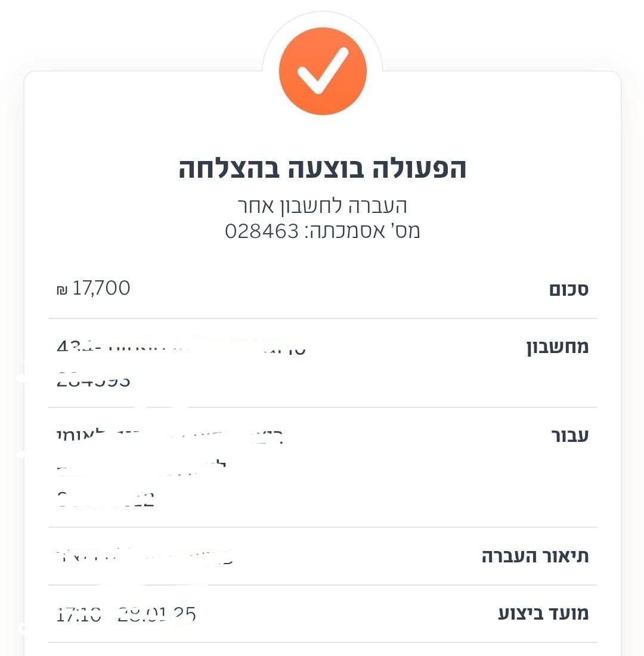Click the beneficiary bank line ending לאומי
Image resolution: width=644 pixels, height=656 pixels.
coord(170,436)
